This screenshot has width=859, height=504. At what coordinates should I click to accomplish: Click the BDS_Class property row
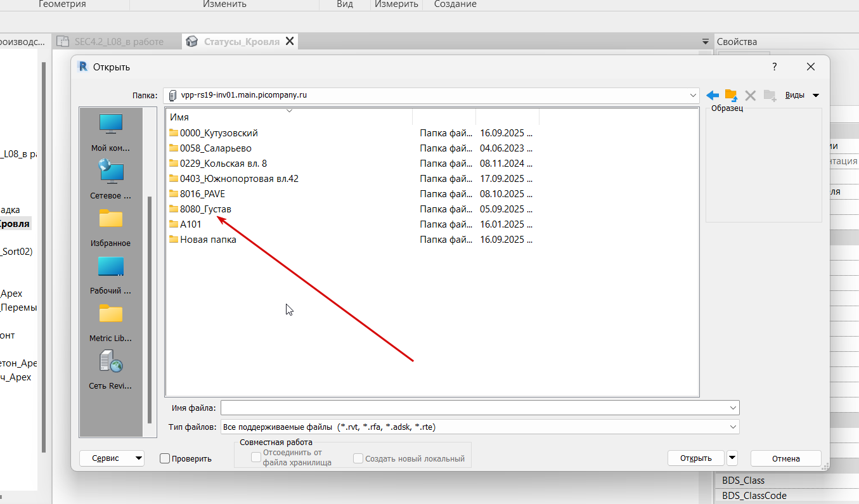click(x=787, y=481)
